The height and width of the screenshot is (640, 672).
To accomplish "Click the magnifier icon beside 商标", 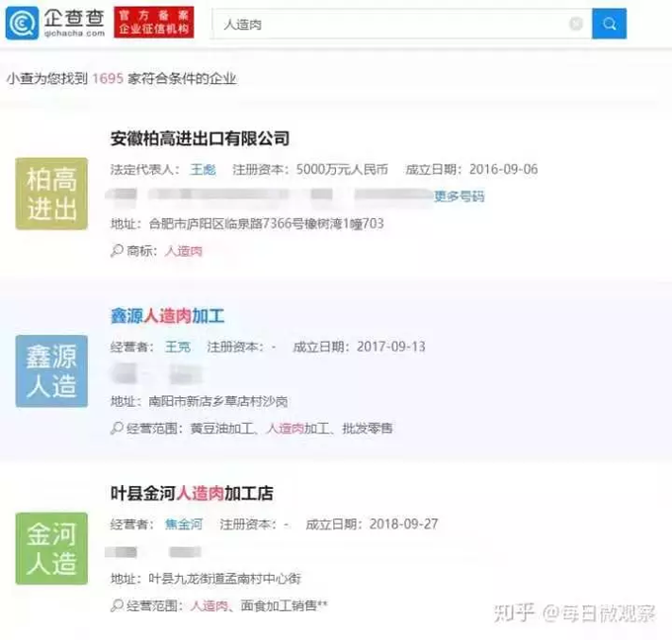I will (117, 252).
